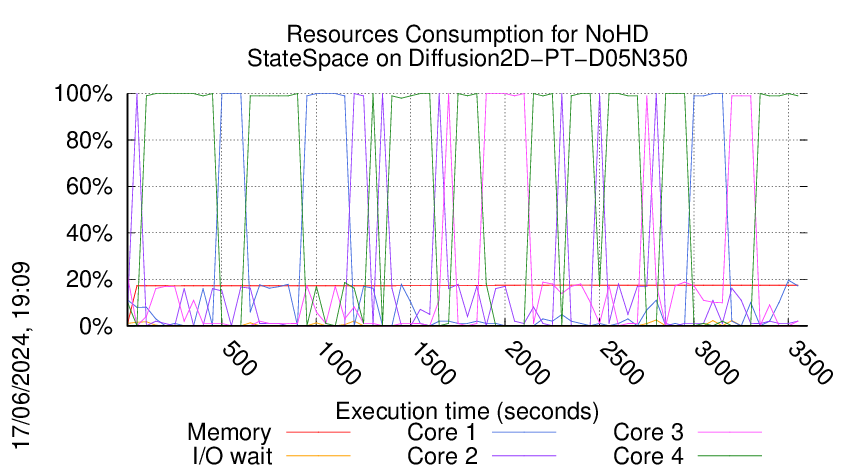Screen dimensions: 850x475
Task: Click the 2000 x-axis tick label
Action: tap(526, 363)
